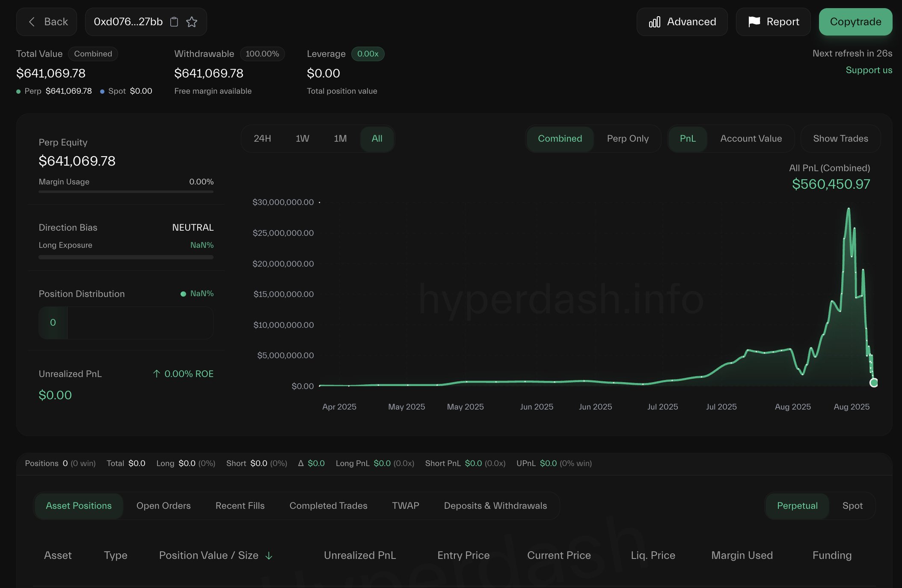Click the Perp Equity $641,069.78 value
Viewport: 902px width, 588px height.
(x=77, y=161)
